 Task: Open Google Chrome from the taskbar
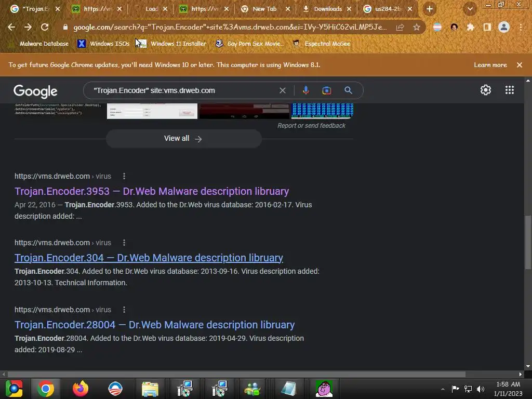click(46, 389)
